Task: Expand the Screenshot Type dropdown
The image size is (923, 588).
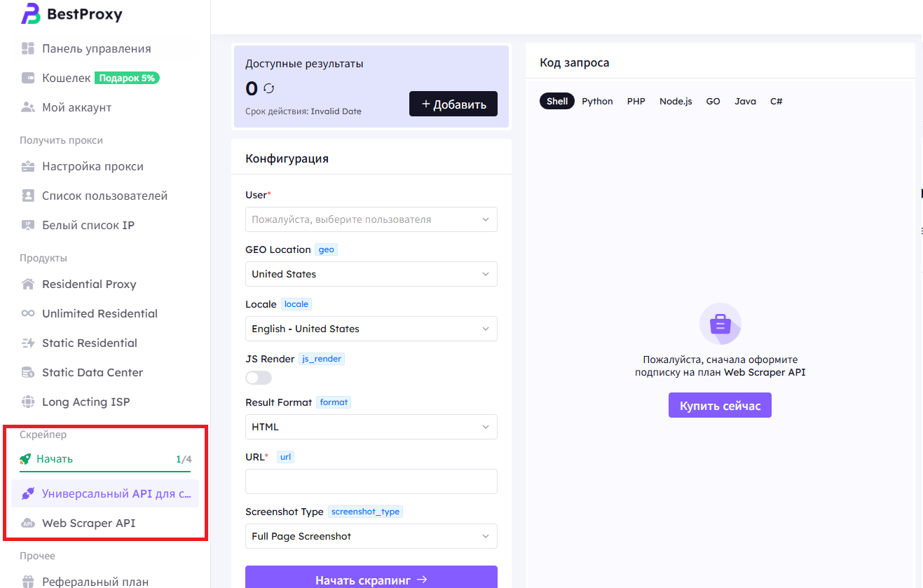Action: pos(371,536)
